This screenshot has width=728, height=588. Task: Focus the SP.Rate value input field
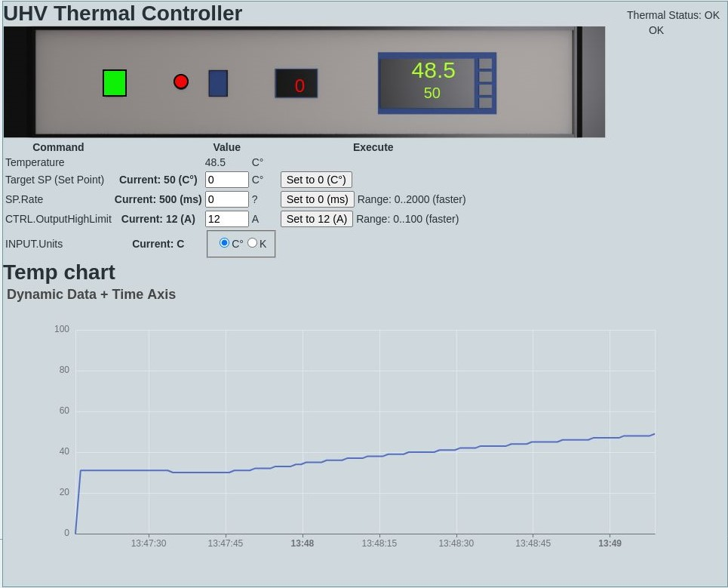click(x=226, y=199)
